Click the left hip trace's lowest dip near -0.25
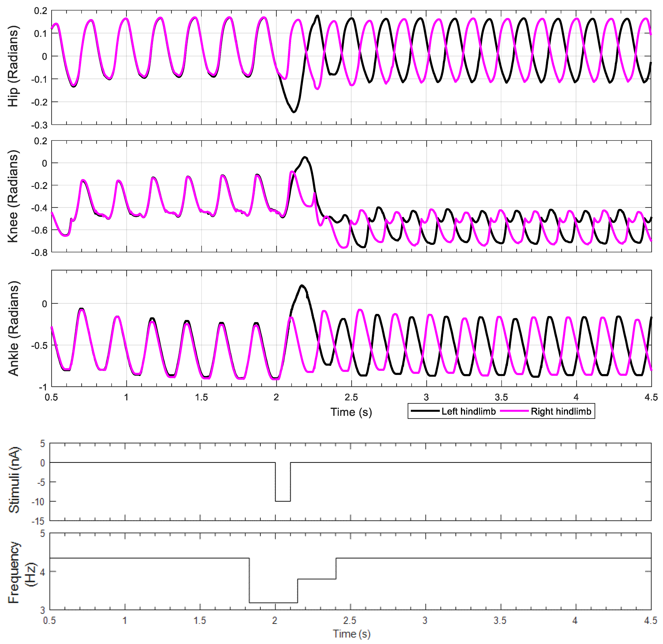Viewport: 663px width, 644px height. tap(294, 112)
